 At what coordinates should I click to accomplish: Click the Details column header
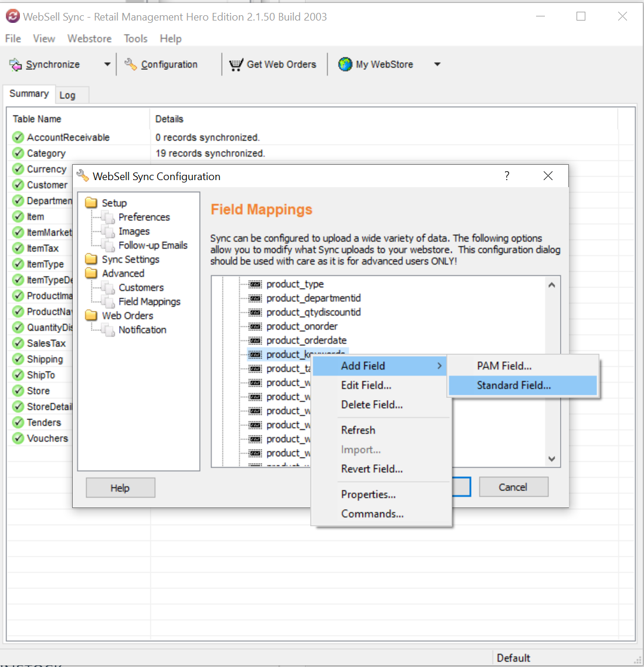click(x=384, y=119)
